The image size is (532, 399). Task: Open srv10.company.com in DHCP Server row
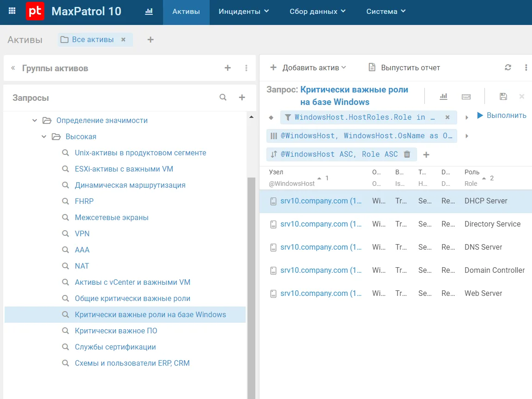tap(320, 201)
